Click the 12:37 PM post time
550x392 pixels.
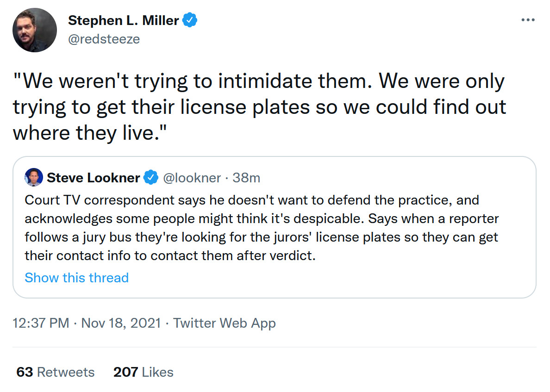coord(41,323)
